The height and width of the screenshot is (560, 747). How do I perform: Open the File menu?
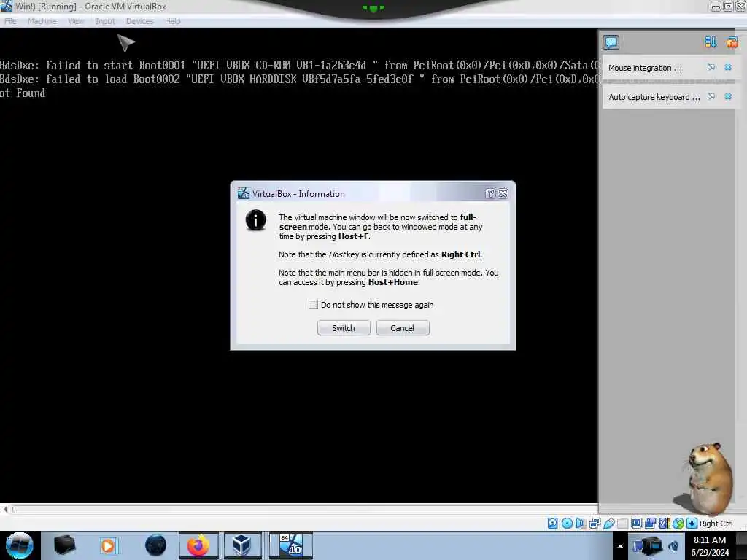point(10,21)
